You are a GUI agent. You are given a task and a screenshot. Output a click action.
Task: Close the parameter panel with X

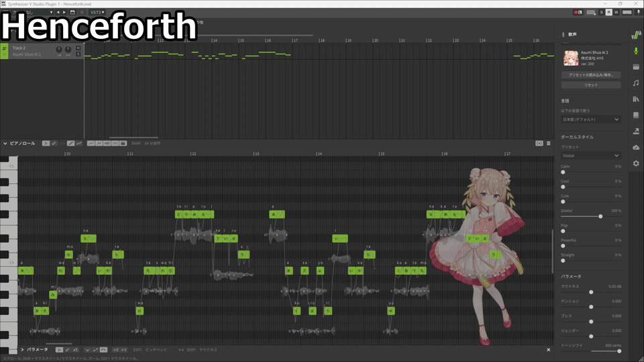pos(548,350)
